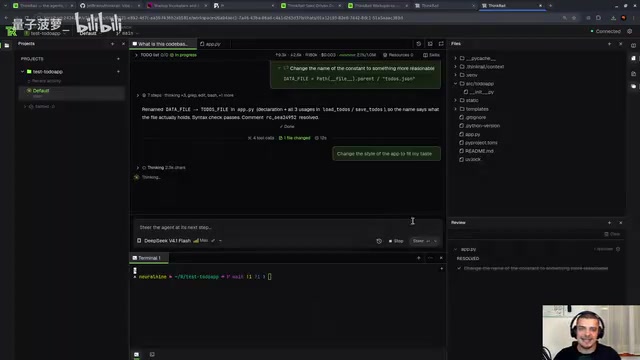Stop the running agent

(x=396, y=241)
